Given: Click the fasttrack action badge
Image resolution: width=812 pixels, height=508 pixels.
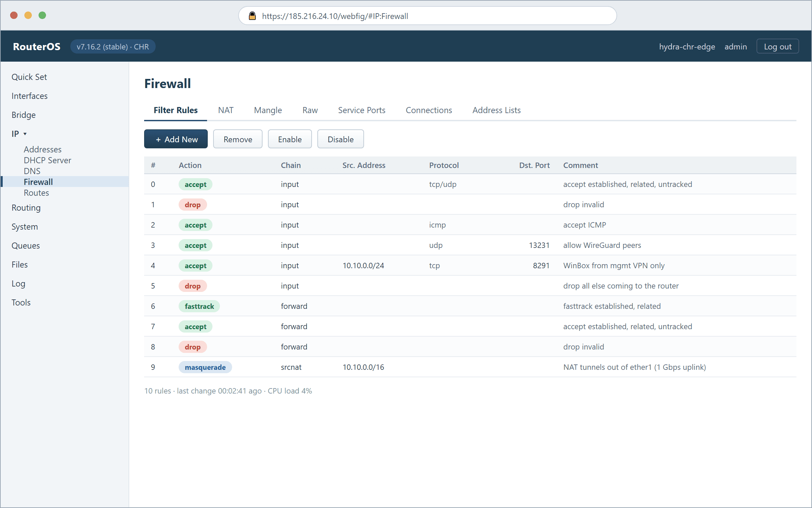Looking at the screenshot, I should tap(199, 306).
